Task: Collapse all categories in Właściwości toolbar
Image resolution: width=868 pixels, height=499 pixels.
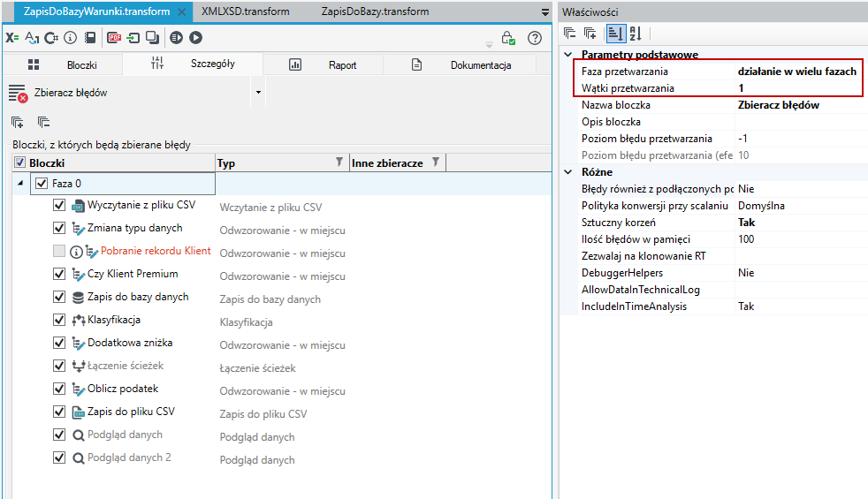Action: [x=569, y=34]
